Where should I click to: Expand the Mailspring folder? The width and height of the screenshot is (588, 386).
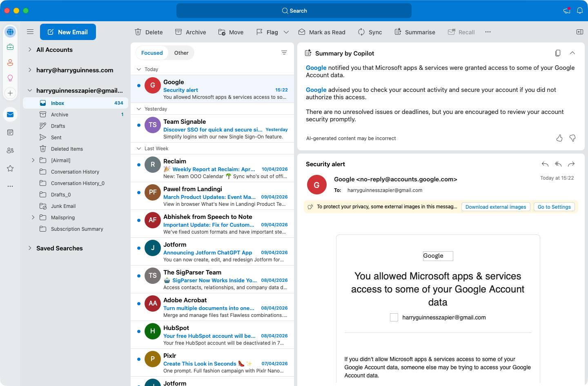pyautogui.click(x=33, y=217)
